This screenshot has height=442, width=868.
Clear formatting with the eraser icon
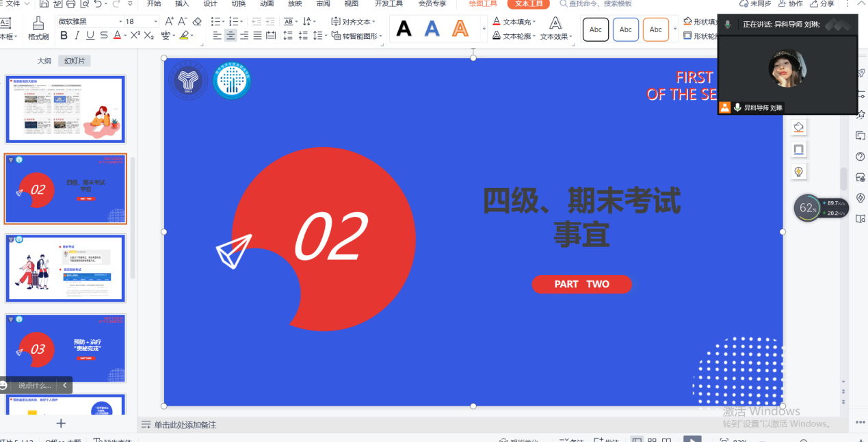click(196, 21)
